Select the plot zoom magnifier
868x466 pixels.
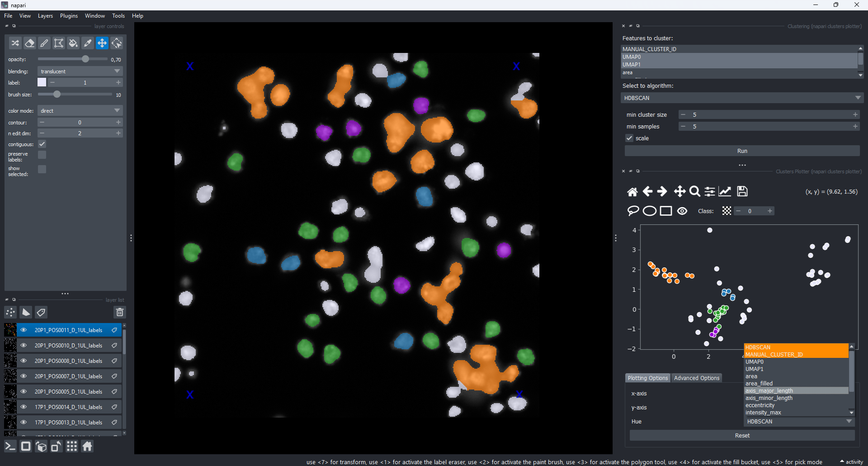coord(695,191)
